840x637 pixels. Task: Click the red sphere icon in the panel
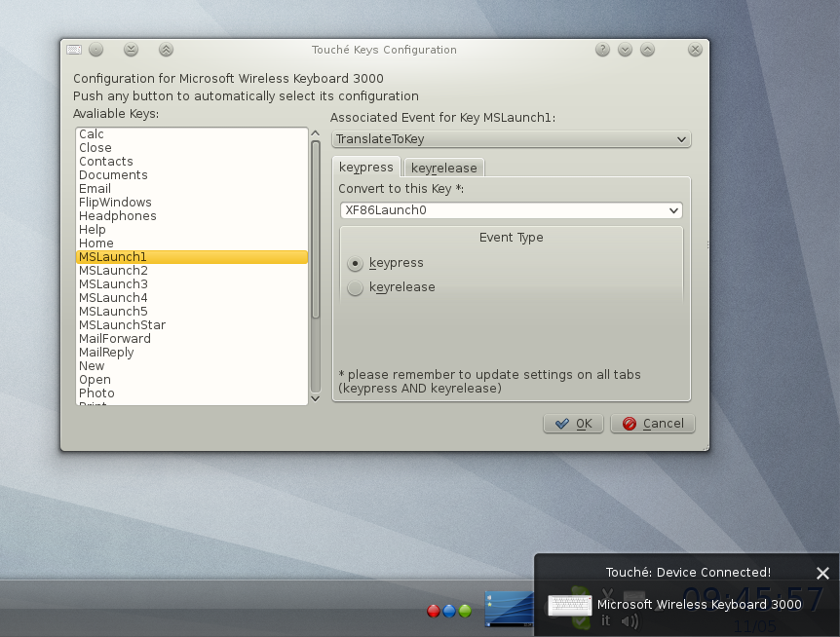[x=434, y=611]
